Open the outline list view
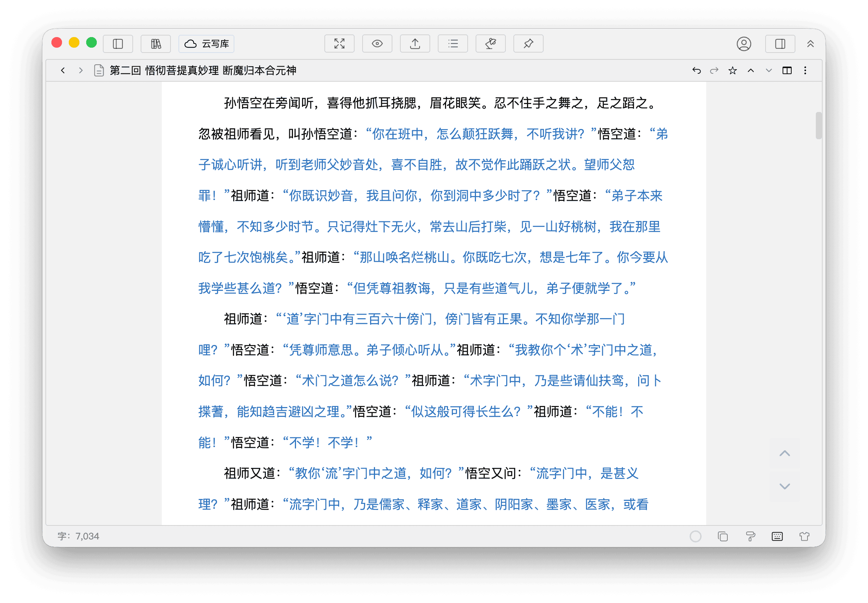This screenshot has width=868, height=603. (453, 44)
